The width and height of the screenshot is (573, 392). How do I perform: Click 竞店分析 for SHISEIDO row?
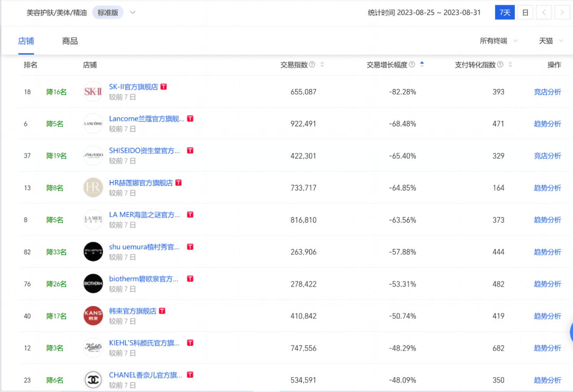tap(548, 155)
